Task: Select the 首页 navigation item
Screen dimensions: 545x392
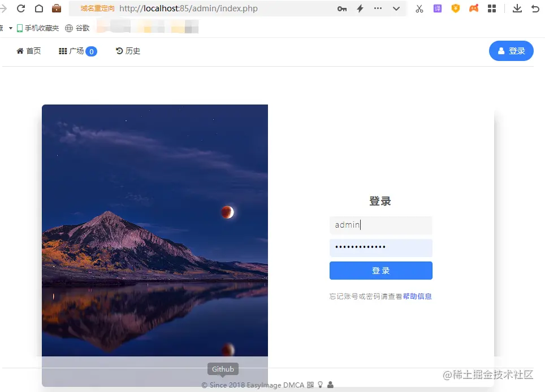Action: pyautogui.click(x=28, y=50)
